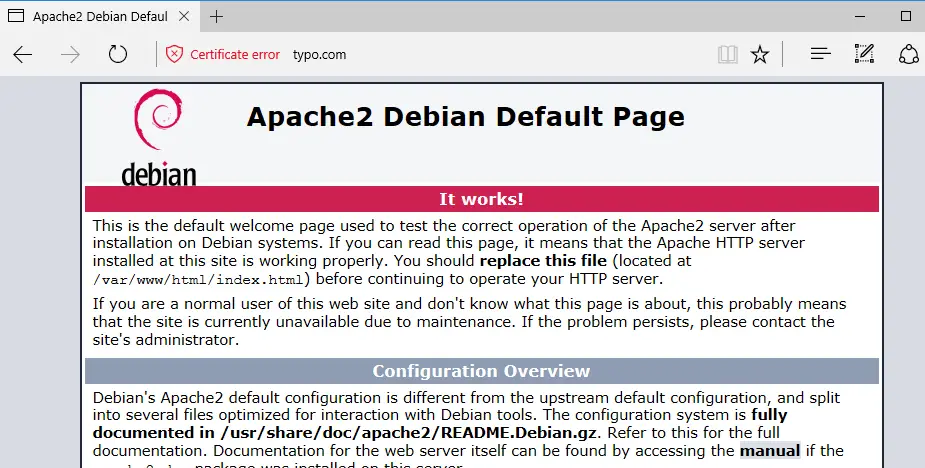Image resolution: width=925 pixels, height=468 pixels.
Task: Open the Certificate error shield icon
Action: tap(174, 54)
